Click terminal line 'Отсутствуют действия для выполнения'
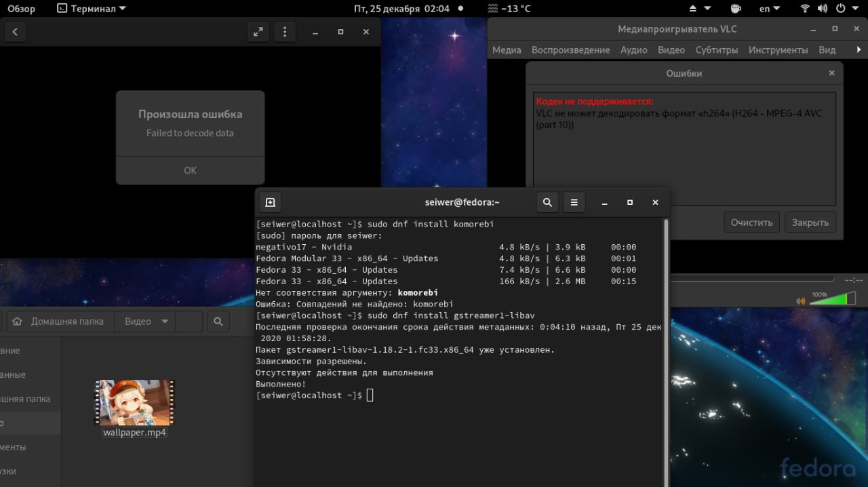This screenshot has height=487, width=868. click(344, 372)
